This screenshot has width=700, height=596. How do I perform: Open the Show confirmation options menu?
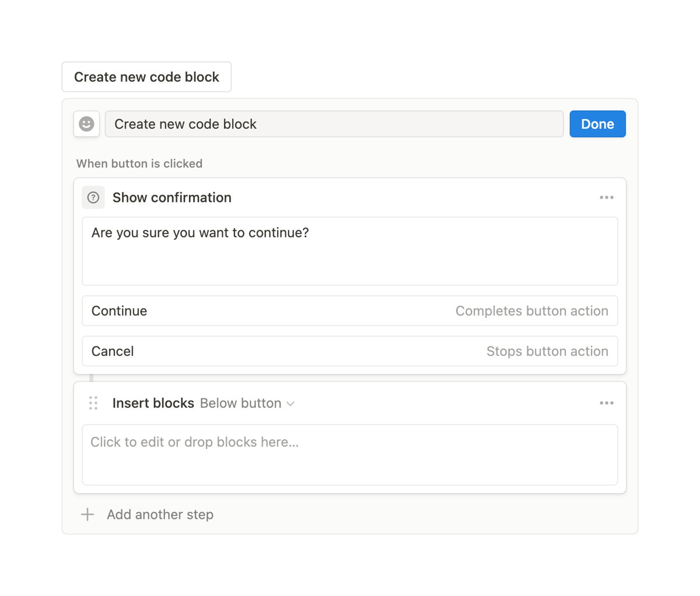(x=607, y=197)
